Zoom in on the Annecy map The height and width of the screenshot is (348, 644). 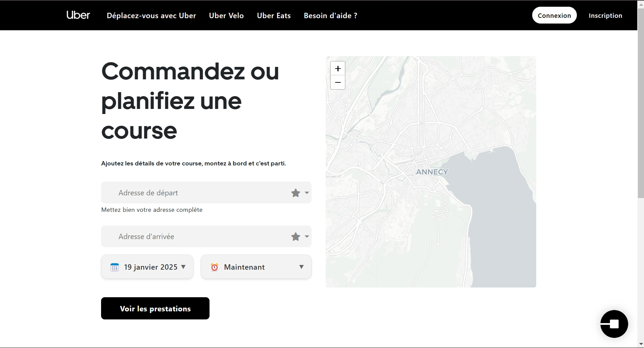click(x=338, y=68)
